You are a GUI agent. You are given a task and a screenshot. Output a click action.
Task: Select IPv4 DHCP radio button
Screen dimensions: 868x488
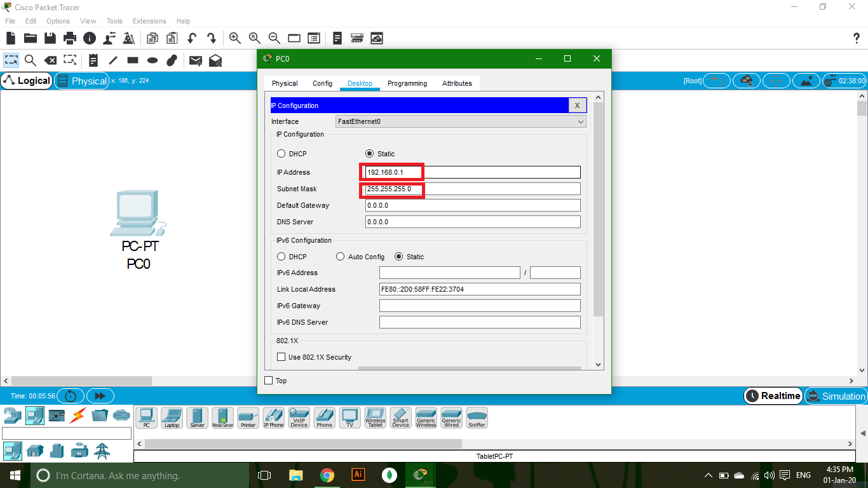281,154
